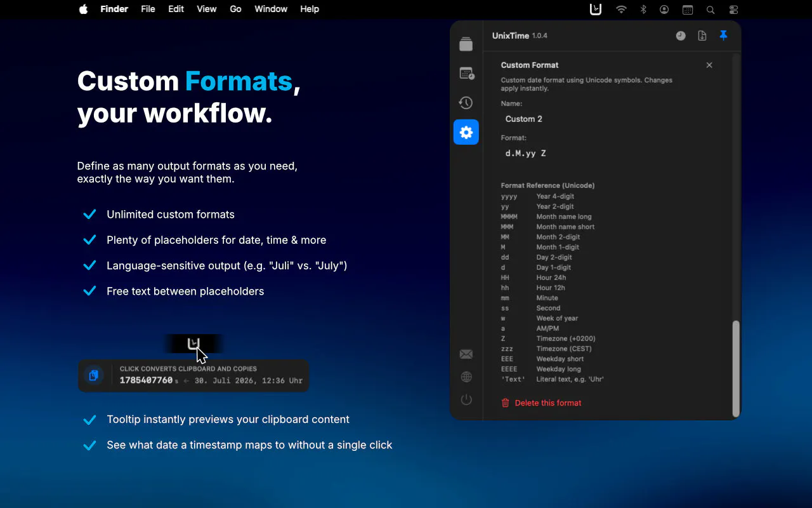Click the d Day 1-digit row
The image size is (812, 508).
pyautogui.click(x=536, y=267)
